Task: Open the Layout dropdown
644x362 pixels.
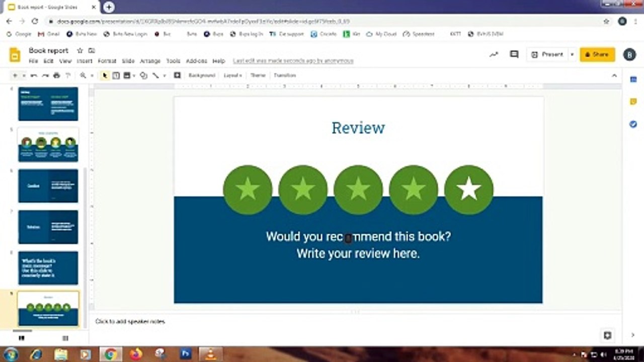Action: coord(232,75)
